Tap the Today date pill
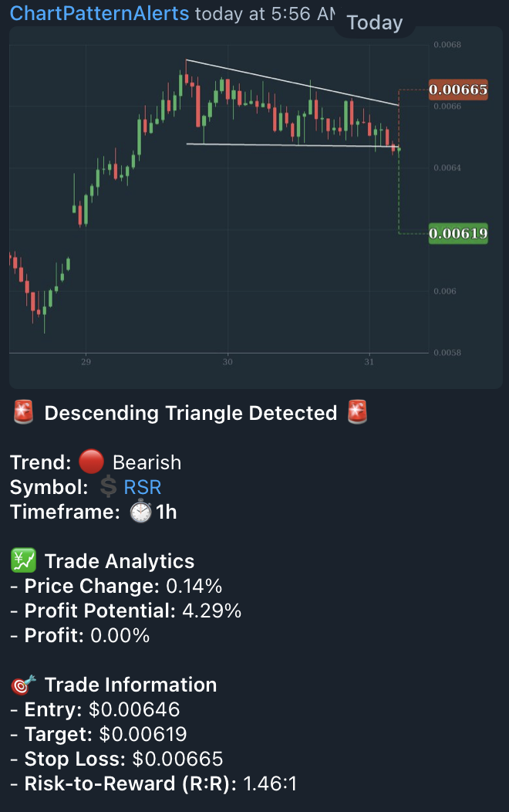Image resolution: width=509 pixels, height=812 pixels. point(374,22)
